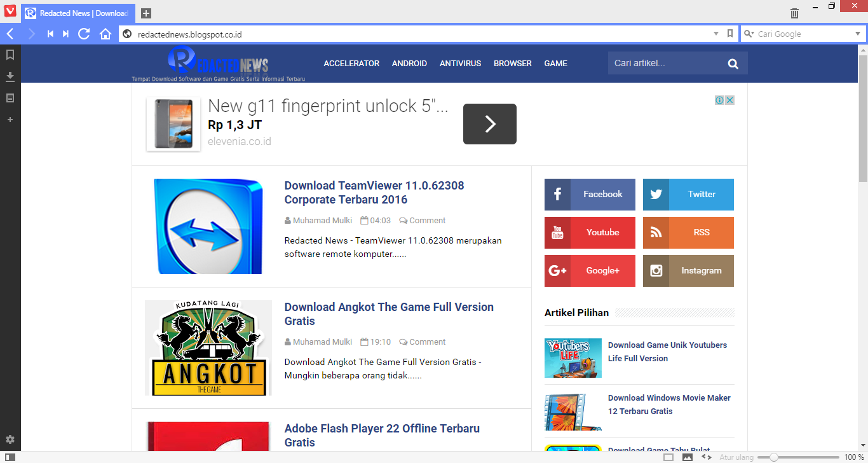Expand the address bar history dropdown
The image size is (868, 463).
716,34
